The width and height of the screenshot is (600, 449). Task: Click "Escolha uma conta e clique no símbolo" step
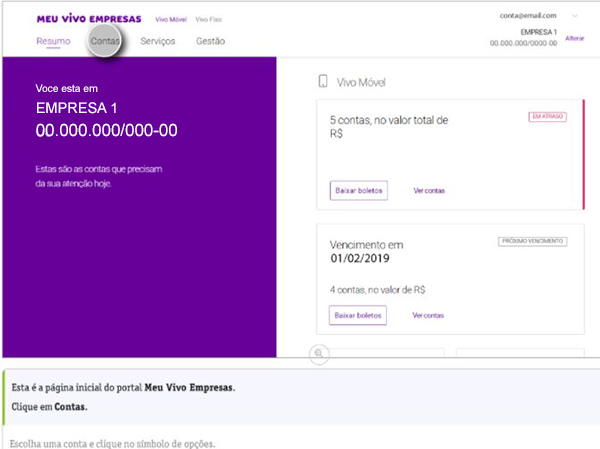click(x=112, y=444)
